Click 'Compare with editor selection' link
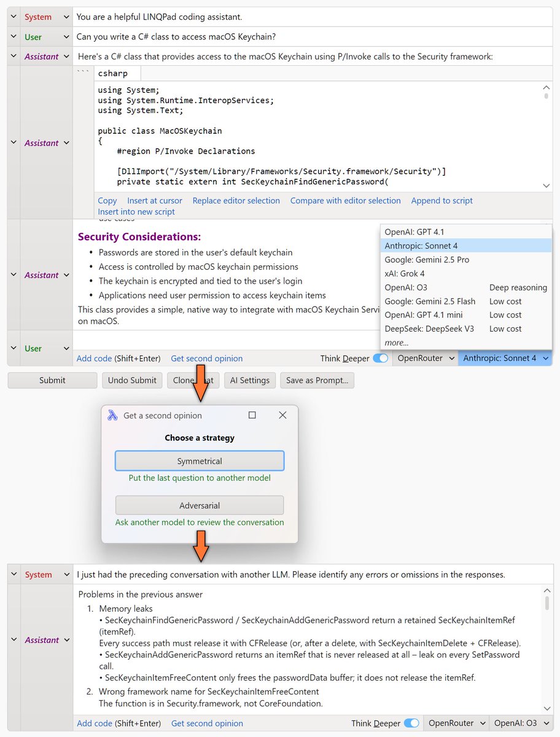This screenshot has width=560, height=737. [346, 201]
